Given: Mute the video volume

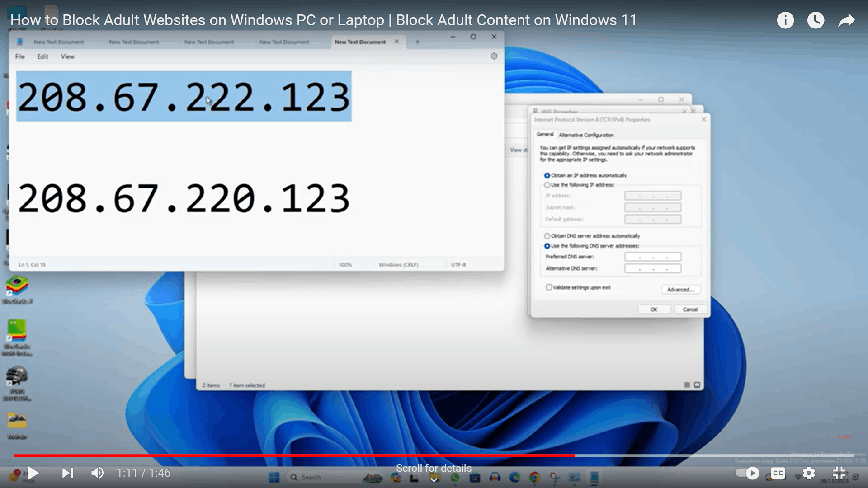Looking at the screenshot, I should tap(97, 473).
